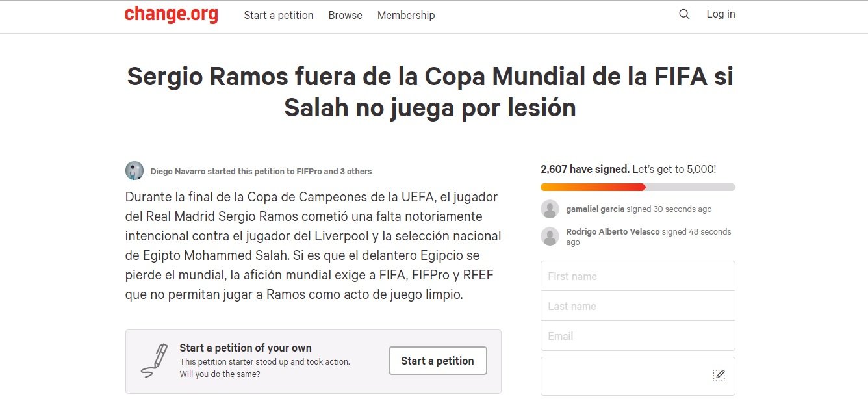Click the Log in link
Viewport: 868px width, 399px height.
(721, 14)
